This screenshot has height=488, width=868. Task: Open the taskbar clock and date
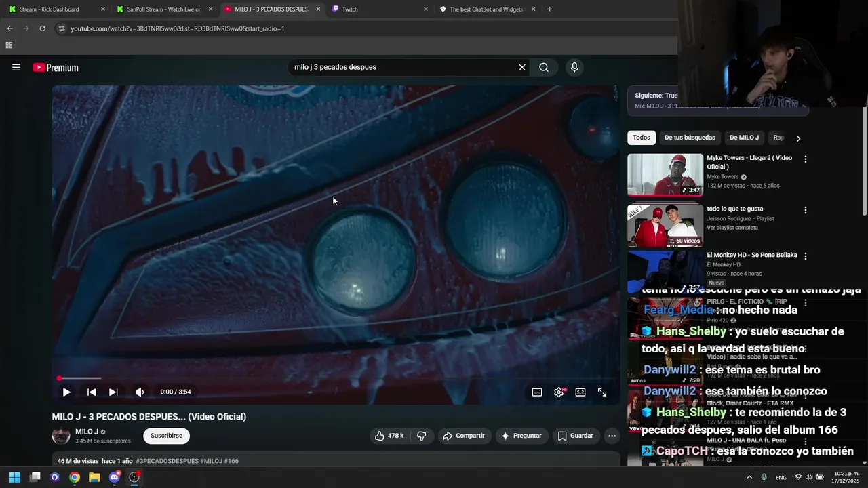coord(846,477)
